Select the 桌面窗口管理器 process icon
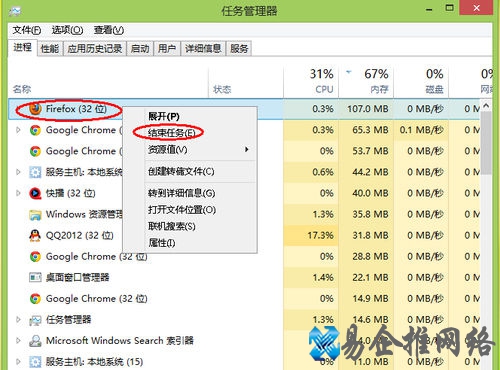500x370 pixels. [x=35, y=277]
